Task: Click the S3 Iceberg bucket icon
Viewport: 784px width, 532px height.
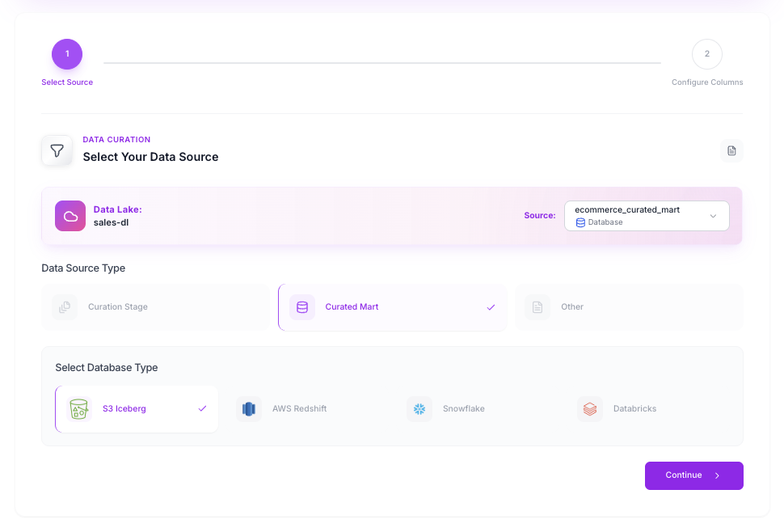Action: click(x=78, y=409)
